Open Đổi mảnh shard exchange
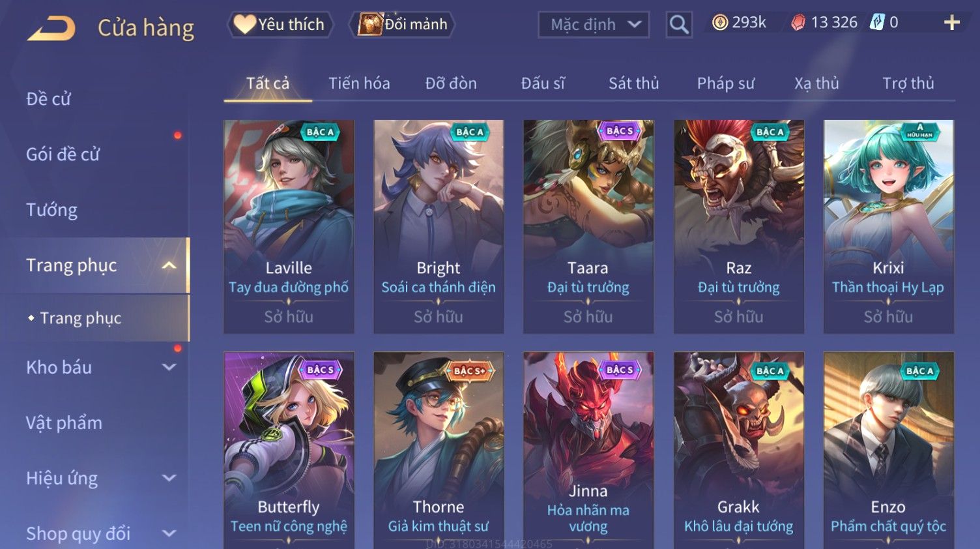980x549 pixels. (402, 24)
